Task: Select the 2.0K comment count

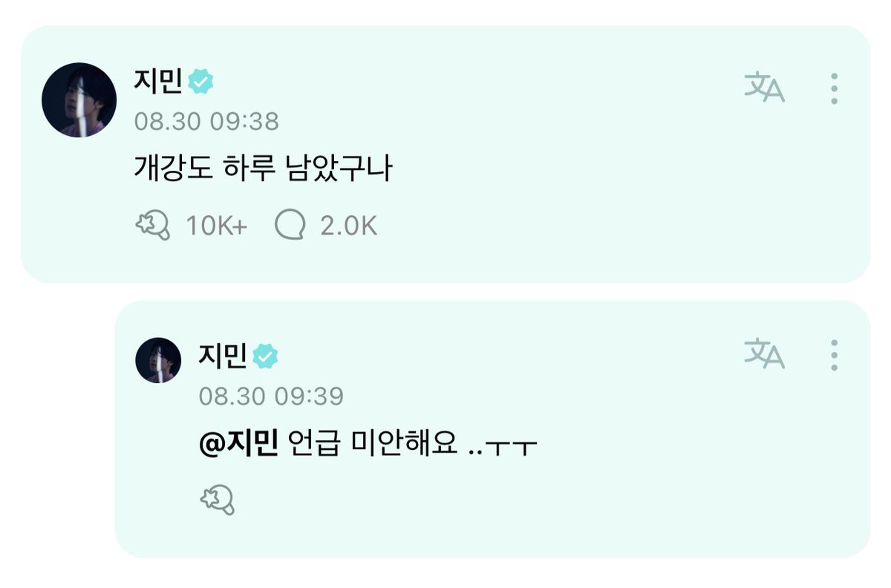Action: pos(349,226)
